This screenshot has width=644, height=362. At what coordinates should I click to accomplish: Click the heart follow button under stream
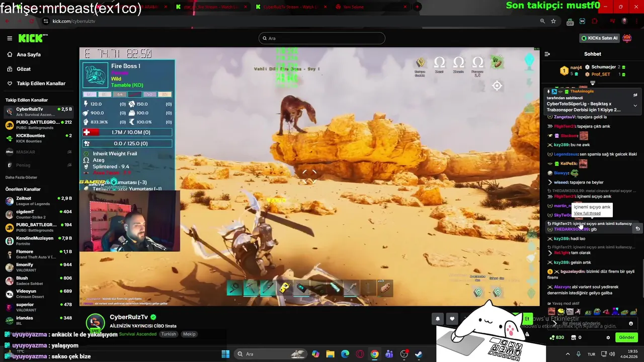pos(452,319)
